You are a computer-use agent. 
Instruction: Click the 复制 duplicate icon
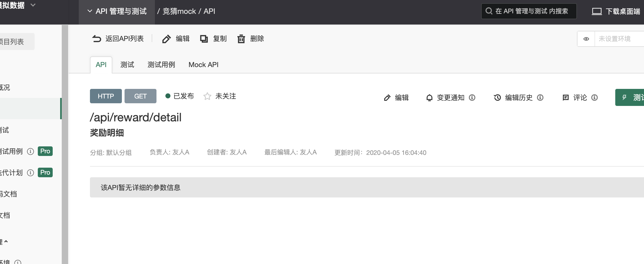(204, 39)
